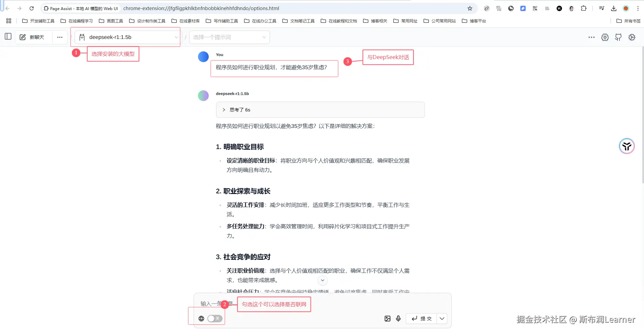Click 新聊天 to begin a new conversation

36,37
